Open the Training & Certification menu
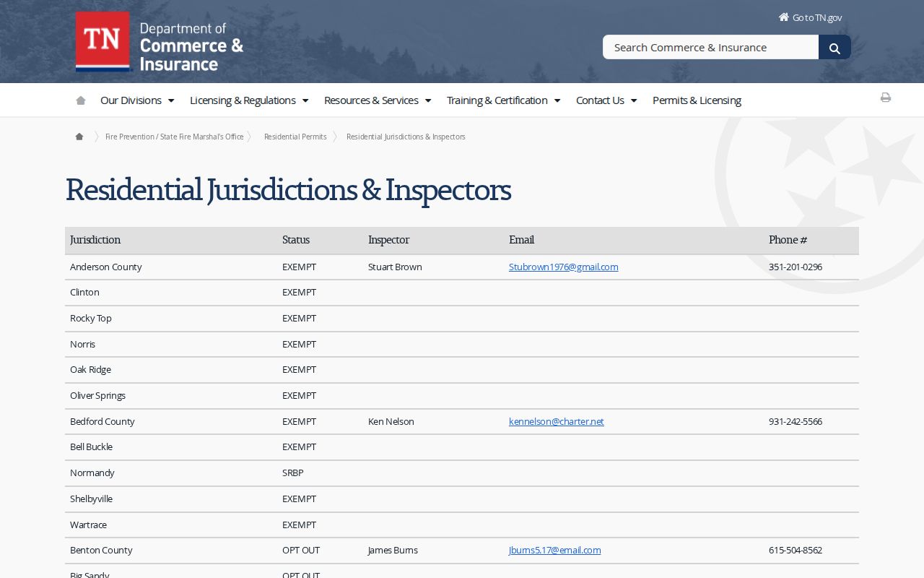Image resolution: width=924 pixels, height=578 pixels. pos(497,100)
